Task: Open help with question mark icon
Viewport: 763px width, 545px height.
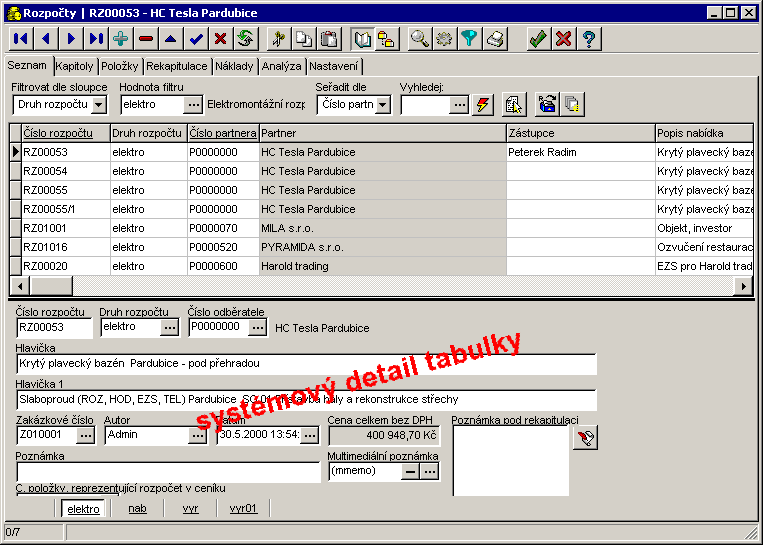Action: tap(589, 39)
